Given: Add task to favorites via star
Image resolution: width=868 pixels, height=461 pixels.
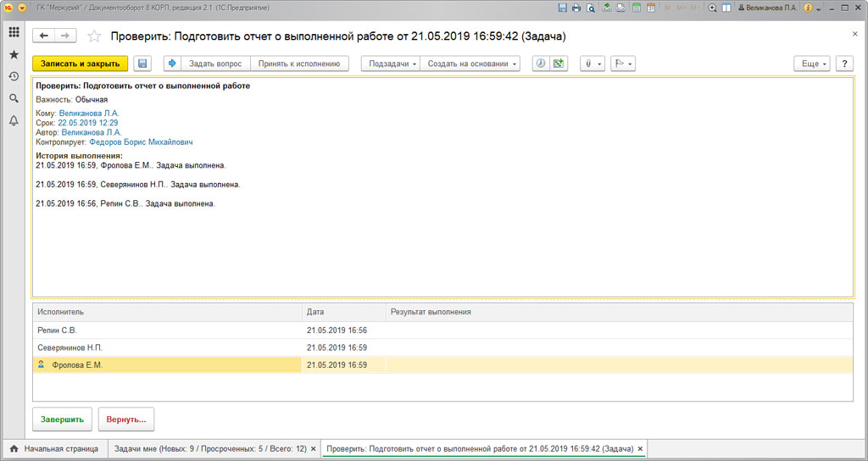Looking at the screenshot, I should pyautogui.click(x=94, y=36).
